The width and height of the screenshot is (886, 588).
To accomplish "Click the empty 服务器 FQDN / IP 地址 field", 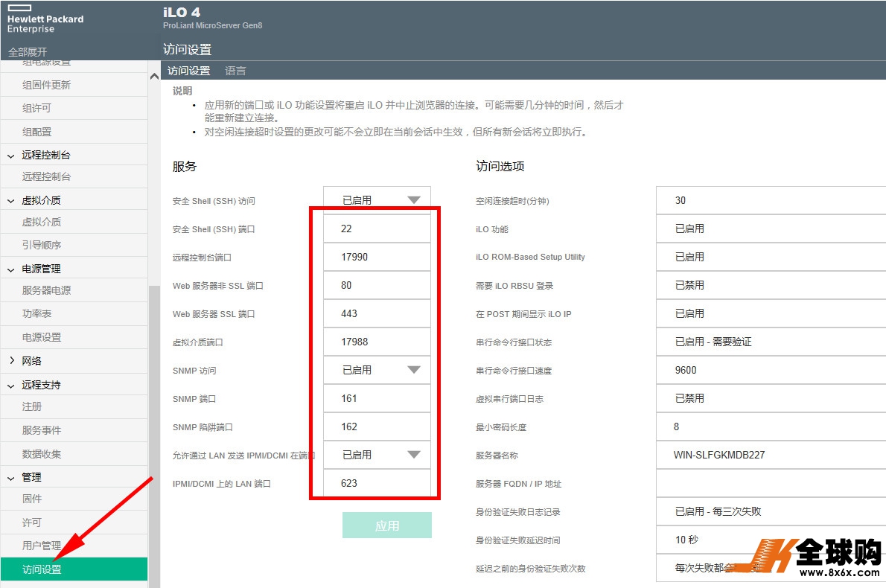I will click(x=771, y=483).
